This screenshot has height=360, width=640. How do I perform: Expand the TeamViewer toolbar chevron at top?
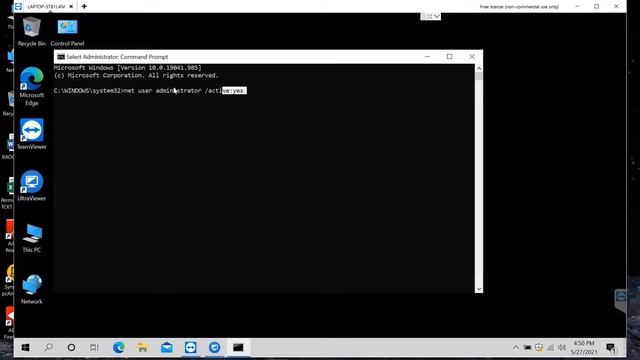point(437,16)
